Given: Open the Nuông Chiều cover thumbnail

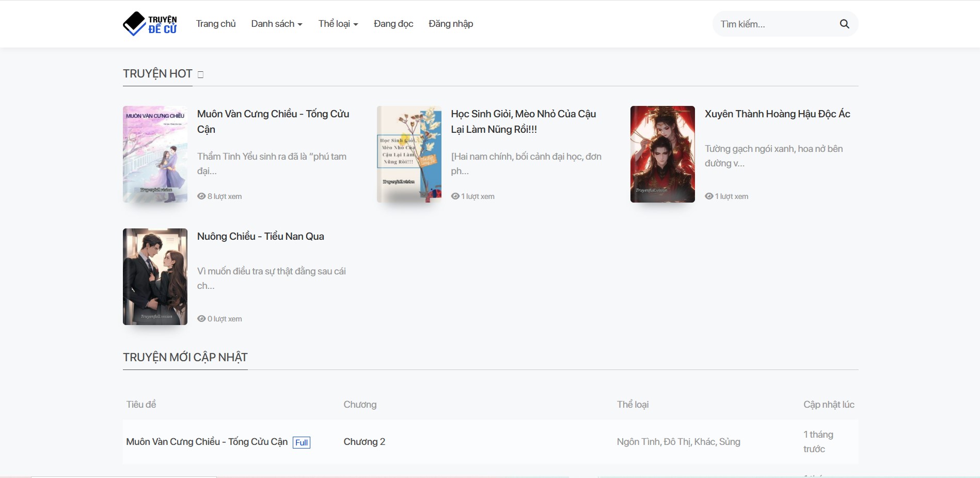Looking at the screenshot, I should click(155, 276).
